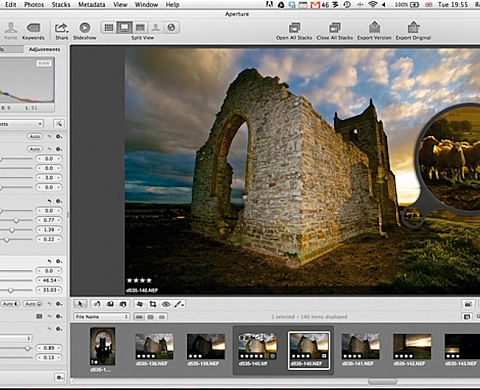The width and height of the screenshot is (480, 390).
Task: Click the Gmail notifier menu bar icon
Action: point(315,5)
